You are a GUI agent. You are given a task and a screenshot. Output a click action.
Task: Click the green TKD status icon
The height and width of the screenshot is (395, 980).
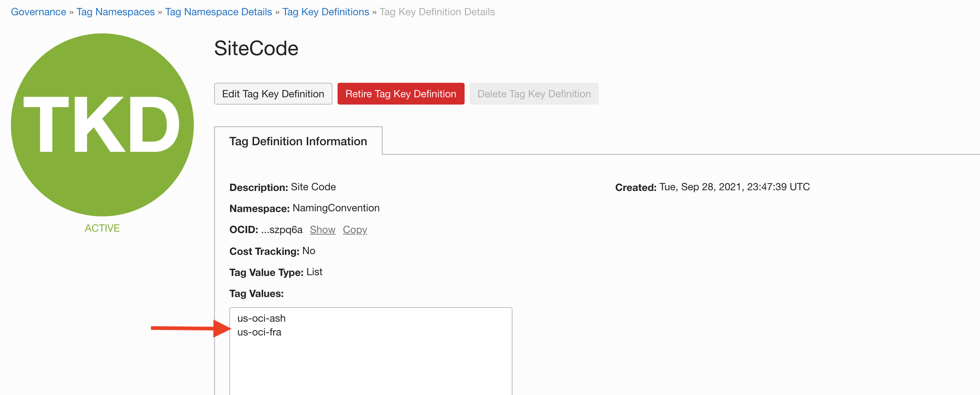102,125
